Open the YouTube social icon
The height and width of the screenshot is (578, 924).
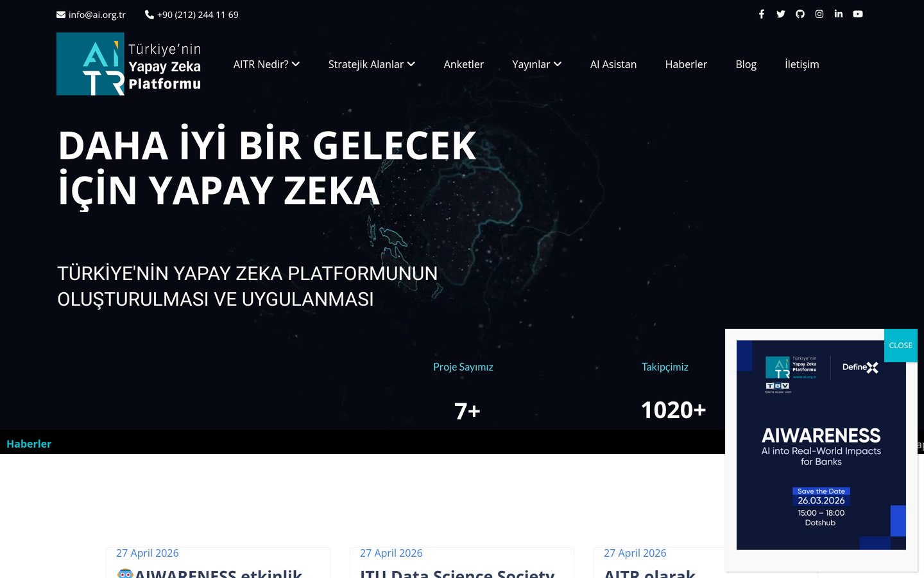858,14
